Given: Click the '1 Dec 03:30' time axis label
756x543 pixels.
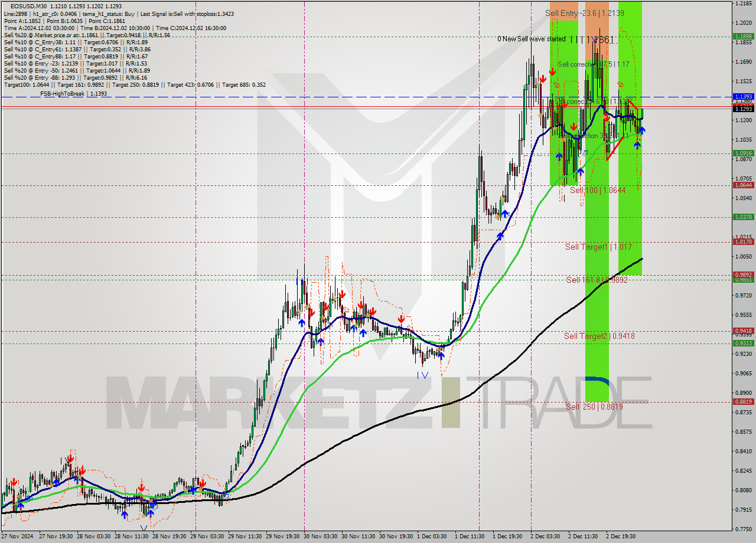Looking at the screenshot, I should tap(432, 537).
